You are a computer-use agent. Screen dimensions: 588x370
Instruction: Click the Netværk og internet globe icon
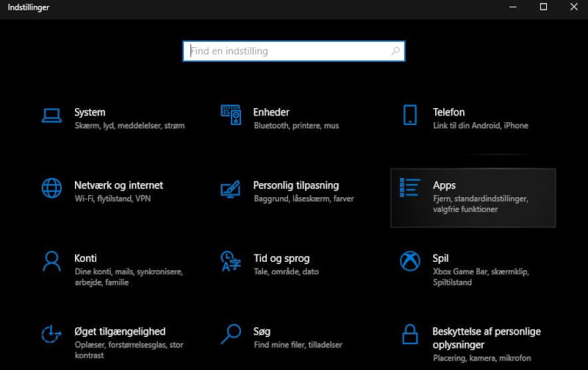(51, 188)
